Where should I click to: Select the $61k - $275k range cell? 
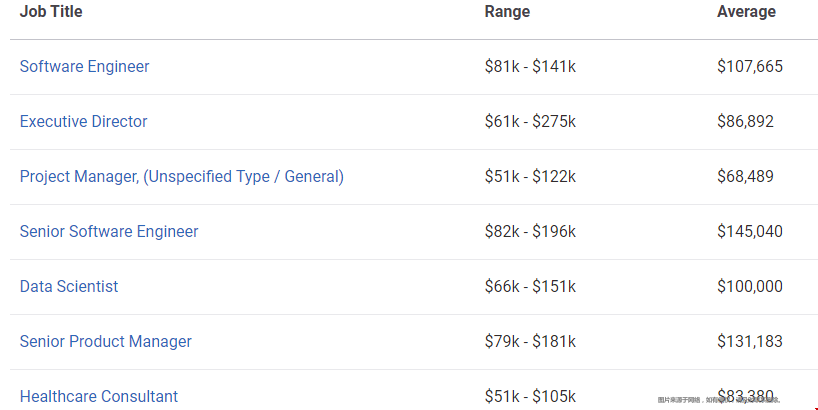[x=530, y=121]
